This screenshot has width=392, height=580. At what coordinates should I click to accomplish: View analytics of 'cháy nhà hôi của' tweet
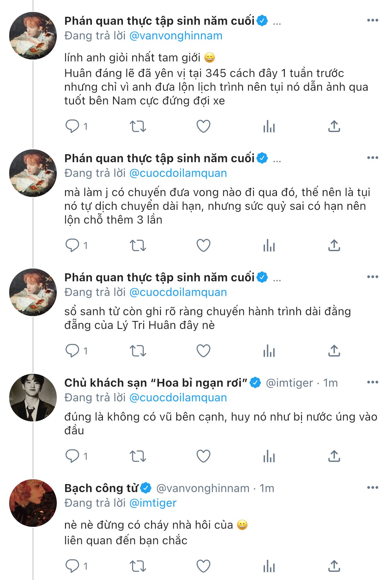pos(269,566)
